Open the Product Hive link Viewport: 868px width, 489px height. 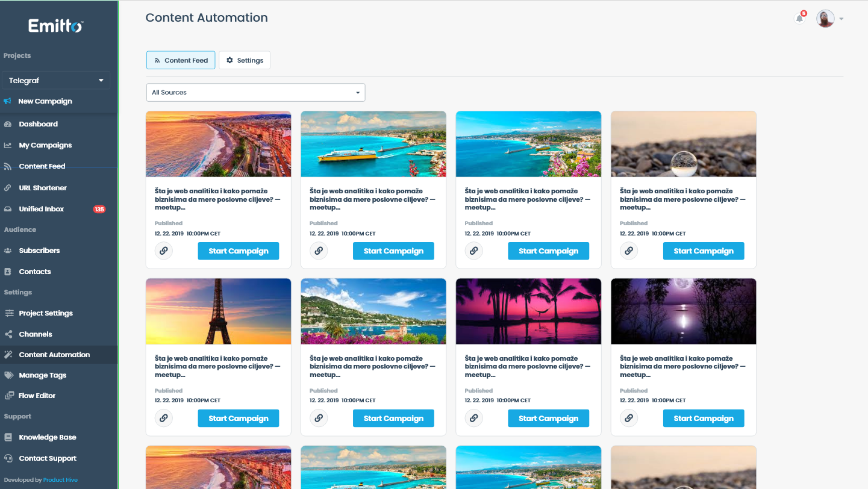[60, 480]
